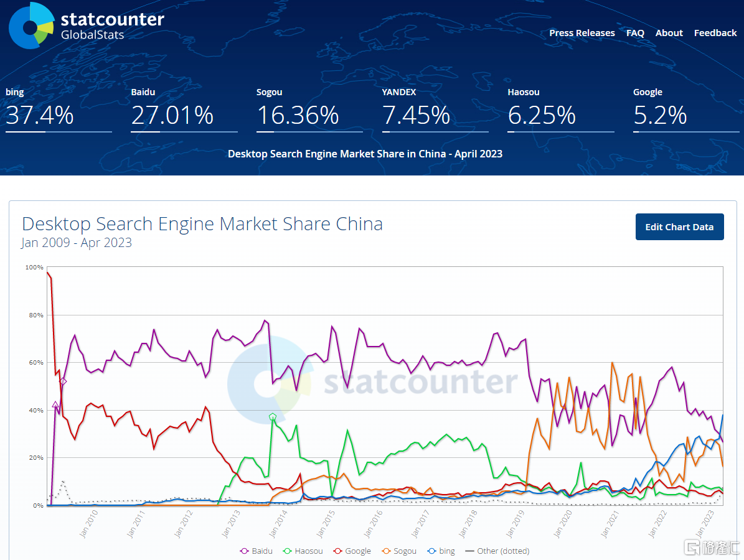Screen dimensions: 744x560
Task: Click the Edit Chart Data button
Action: tap(679, 227)
